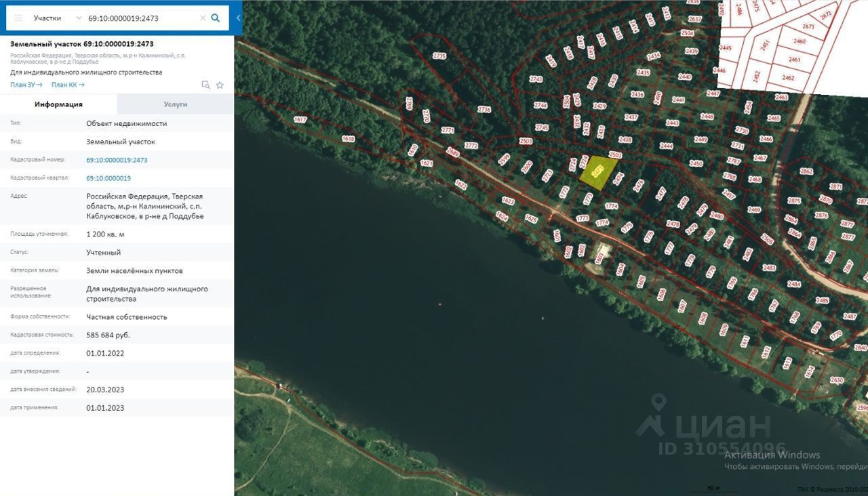Screen dimensions: 868x496
Task: Collapse the left info panel chevron
Action: 238,18
